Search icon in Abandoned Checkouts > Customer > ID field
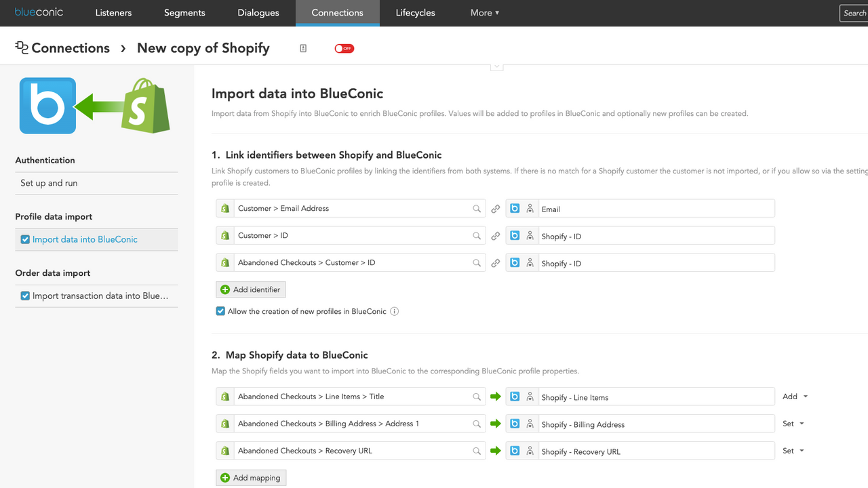 pyautogui.click(x=477, y=263)
